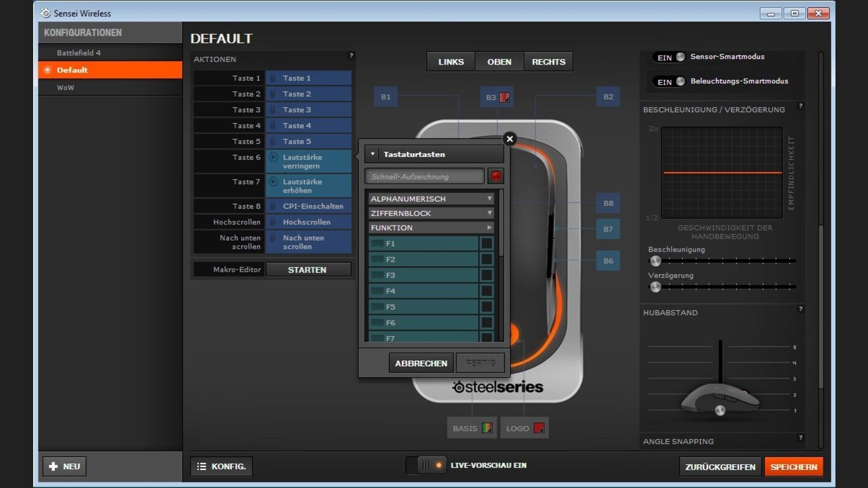
Task: Switch to the OBEN mouse view
Action: [x=499, y=61]
